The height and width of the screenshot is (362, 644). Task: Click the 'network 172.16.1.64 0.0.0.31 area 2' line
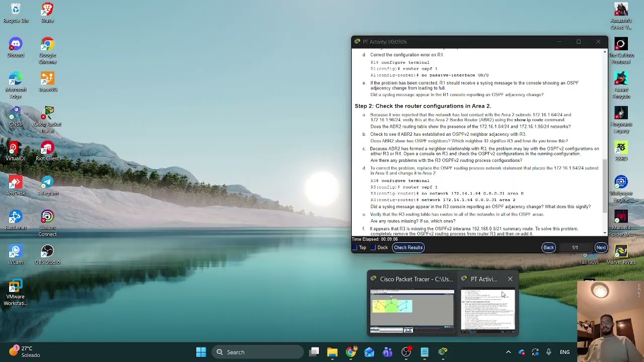point(468,200)
